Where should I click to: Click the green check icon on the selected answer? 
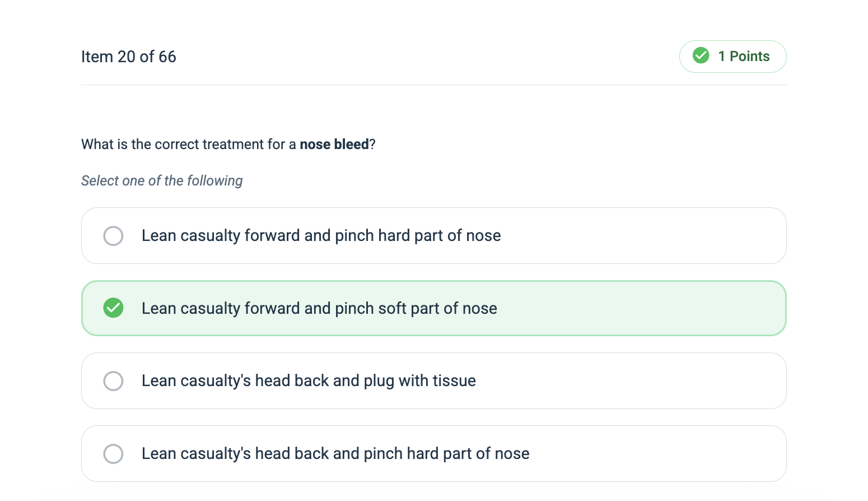(113, 308)
